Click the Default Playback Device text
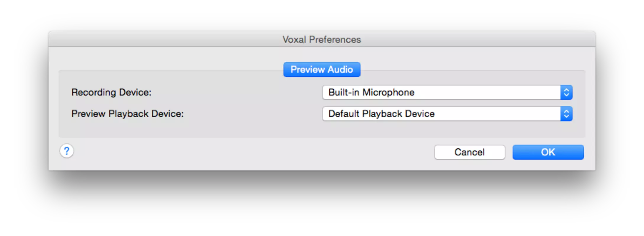Screen dimensions: 644x236 381,114
